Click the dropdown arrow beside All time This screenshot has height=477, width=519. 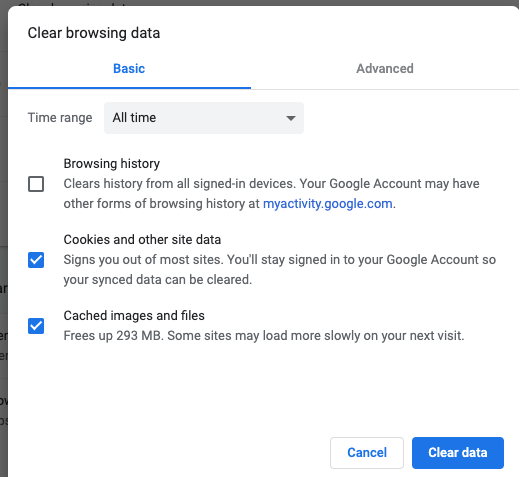click(291, 118)
